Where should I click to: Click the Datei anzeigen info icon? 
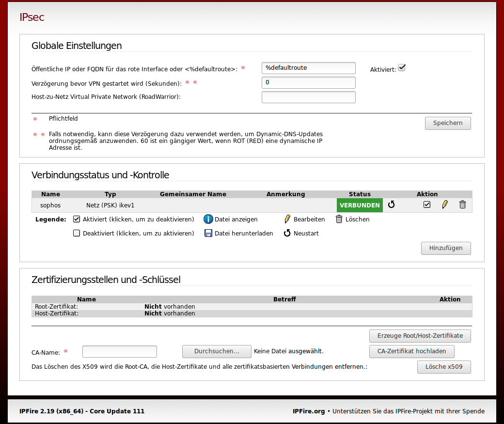208,219
